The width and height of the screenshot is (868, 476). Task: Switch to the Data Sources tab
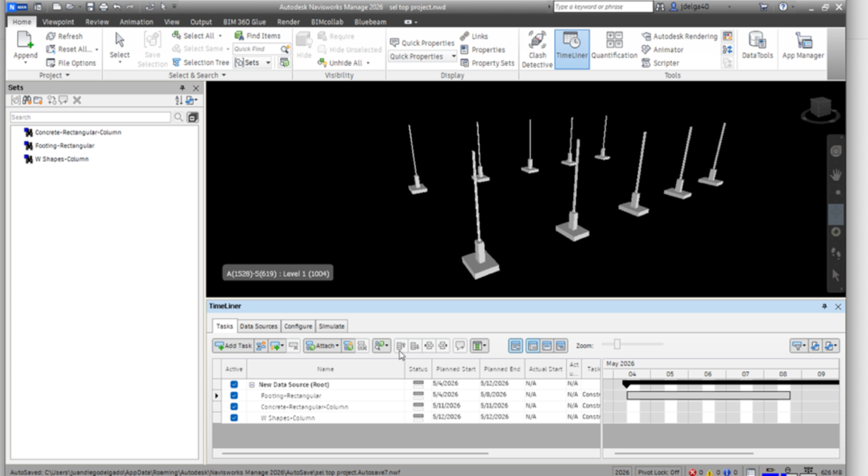click(x=258, y=326)
